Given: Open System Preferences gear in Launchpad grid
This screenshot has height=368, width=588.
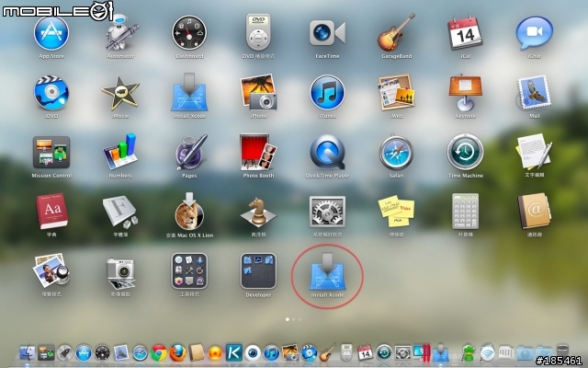Looking at the screenshot, I should 327,212.
